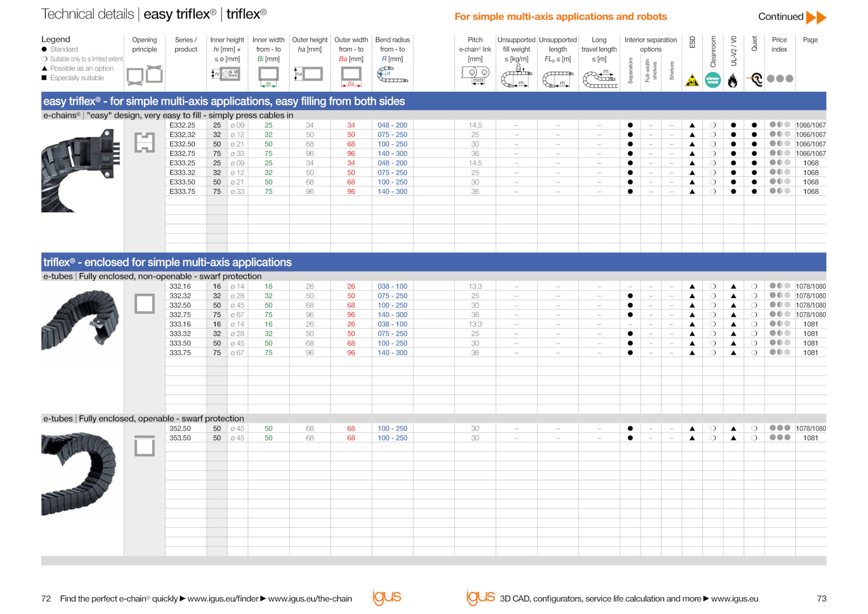The image size is (868, 614).
Task: Click the unsupported fill weight diagram icon
Action: (x=516, y=76)
